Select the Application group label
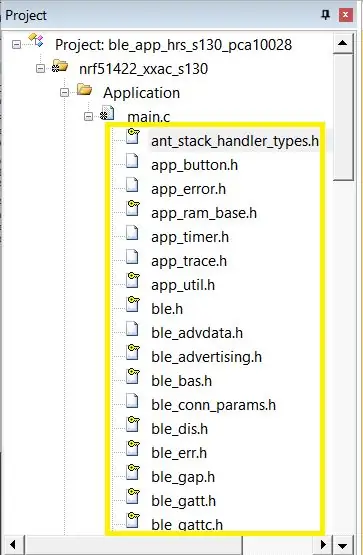363x555 pixels. click(142, 93)
